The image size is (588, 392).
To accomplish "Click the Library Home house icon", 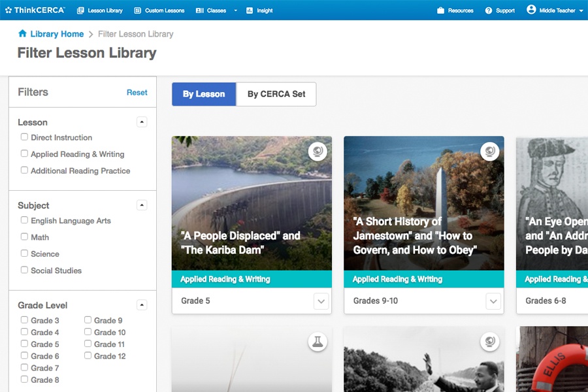I will [x=22, y=34].
